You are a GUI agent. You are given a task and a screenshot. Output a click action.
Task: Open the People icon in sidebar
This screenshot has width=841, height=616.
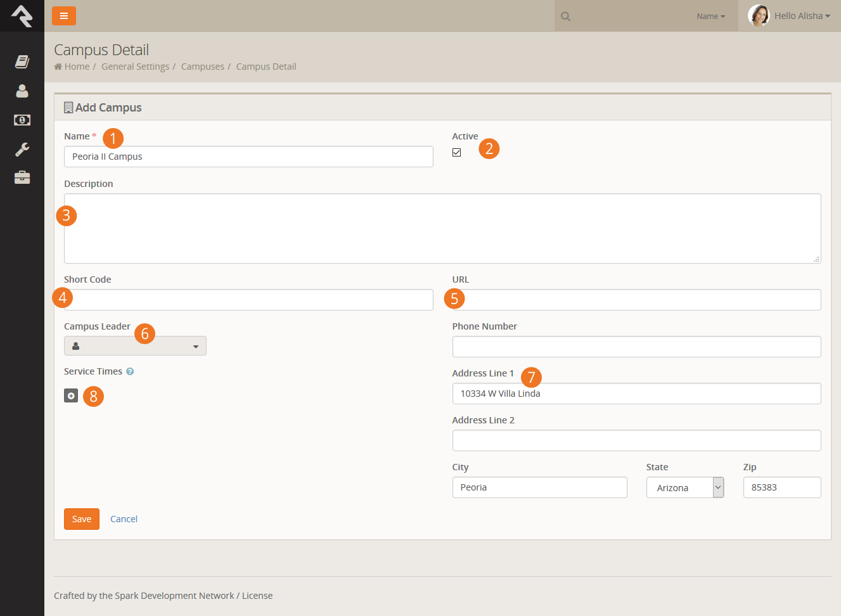22,91
